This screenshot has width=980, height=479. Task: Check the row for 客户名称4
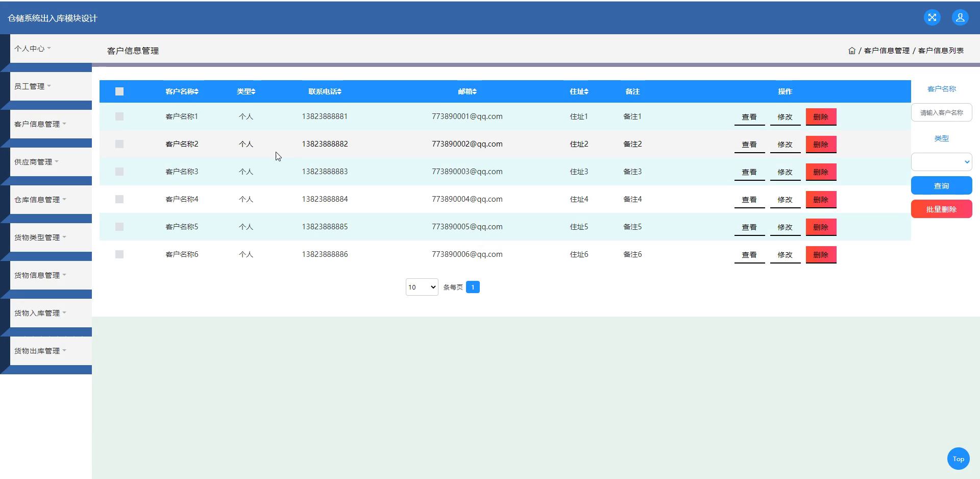point(119,199)
